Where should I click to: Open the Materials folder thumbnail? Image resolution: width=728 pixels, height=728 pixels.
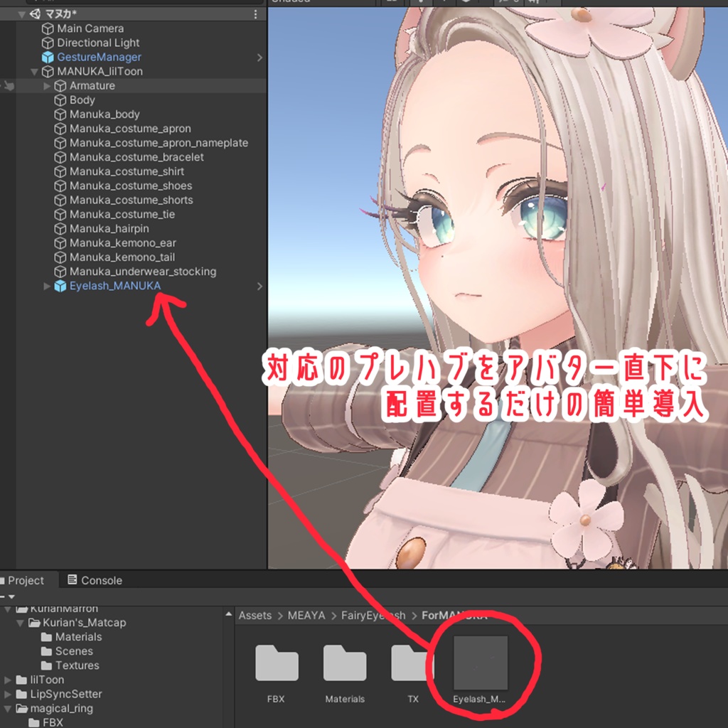click(x=345, y=664)
